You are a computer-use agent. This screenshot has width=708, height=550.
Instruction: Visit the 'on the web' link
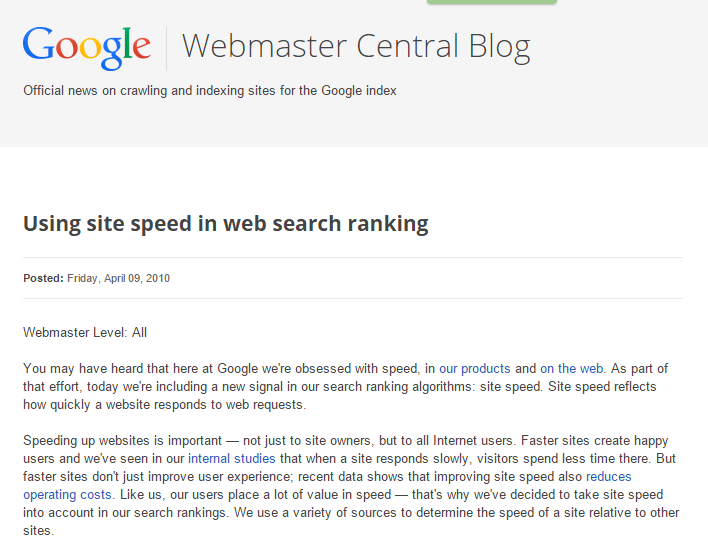(x=572, y=368)
